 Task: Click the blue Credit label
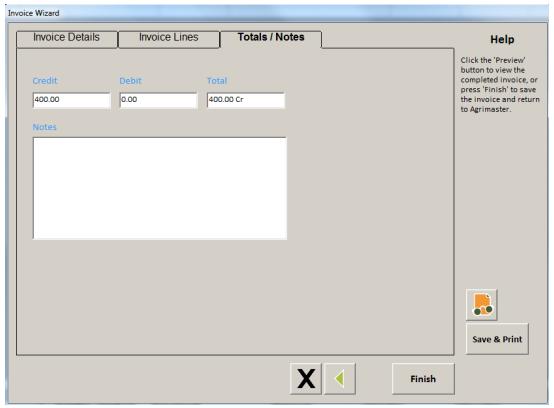(45, 81)
